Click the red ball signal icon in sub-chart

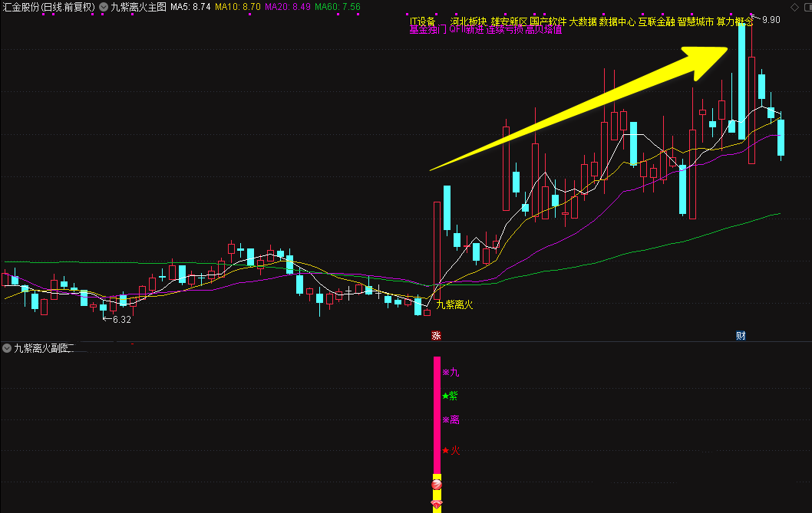click(437, 485)
